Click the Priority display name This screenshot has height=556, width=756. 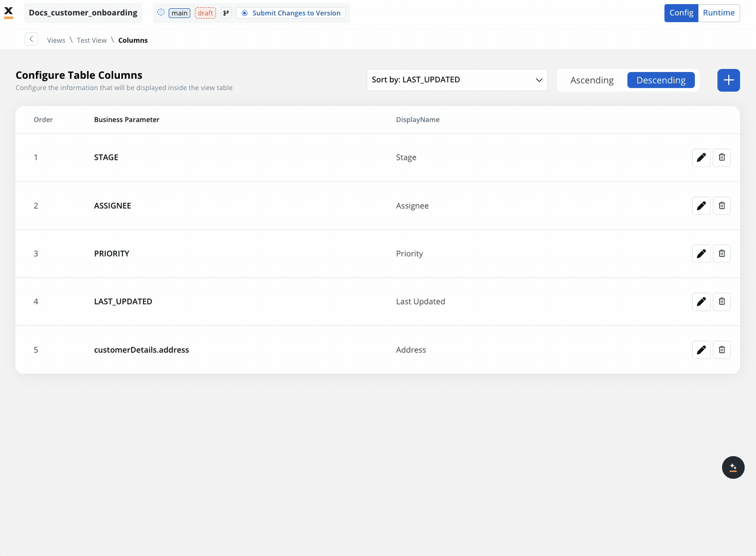pos(409,254)
